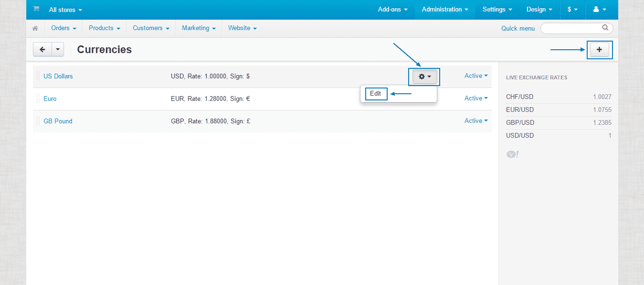Open the Settings menu dropdown
Image resolution: width=644 pixels, height=285 pixels.
[496, 9]
